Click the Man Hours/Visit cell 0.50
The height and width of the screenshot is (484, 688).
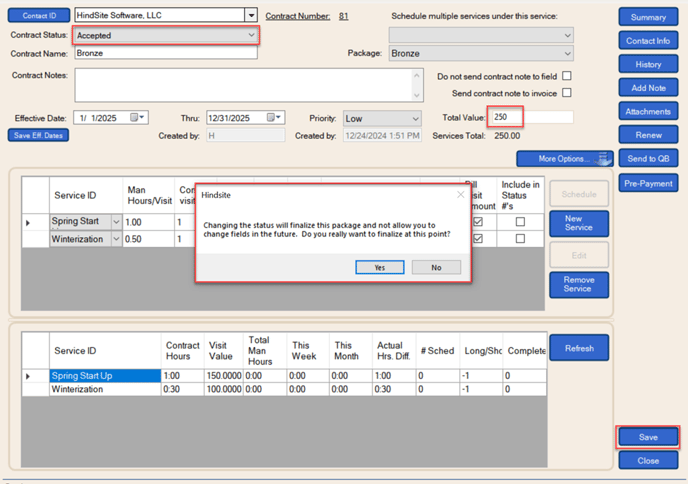[148, 239]
